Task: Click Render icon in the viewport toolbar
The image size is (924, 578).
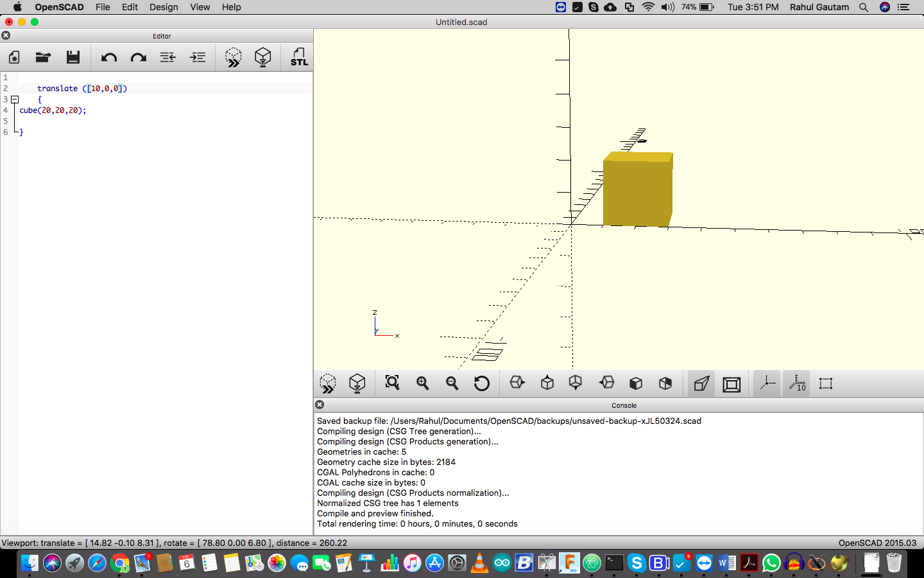Action: tap(357, 384)
